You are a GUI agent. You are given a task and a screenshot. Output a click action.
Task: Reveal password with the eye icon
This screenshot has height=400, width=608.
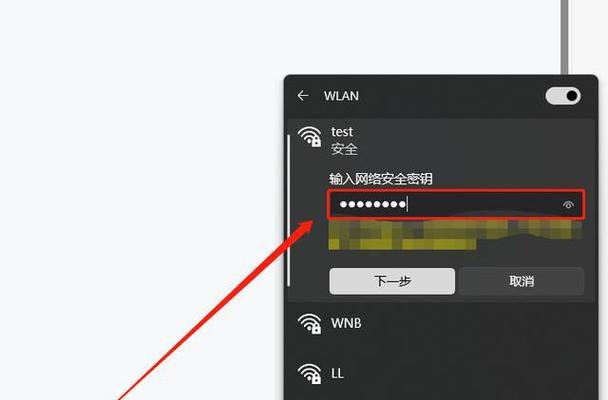point(568,205)
